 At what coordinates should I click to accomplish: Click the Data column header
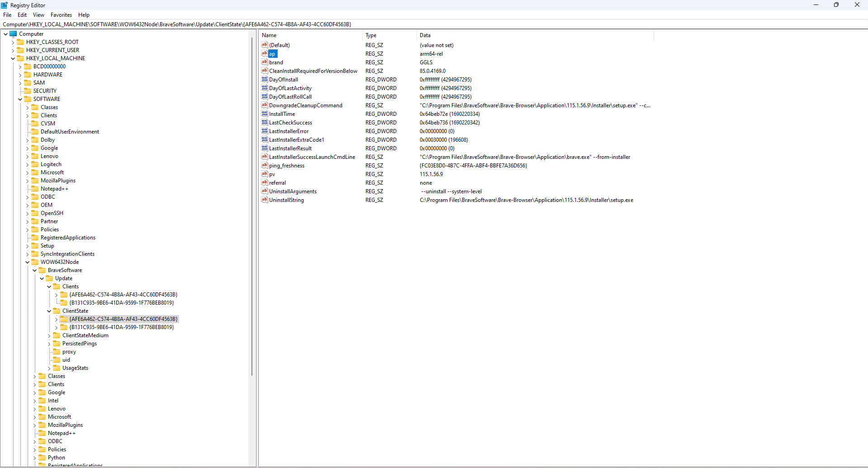[536, 35]
